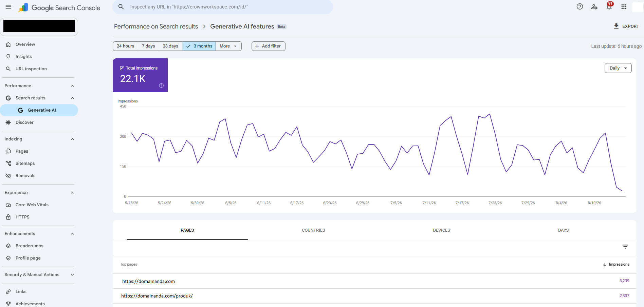Collapse the Experience section

tap(72, 193)
